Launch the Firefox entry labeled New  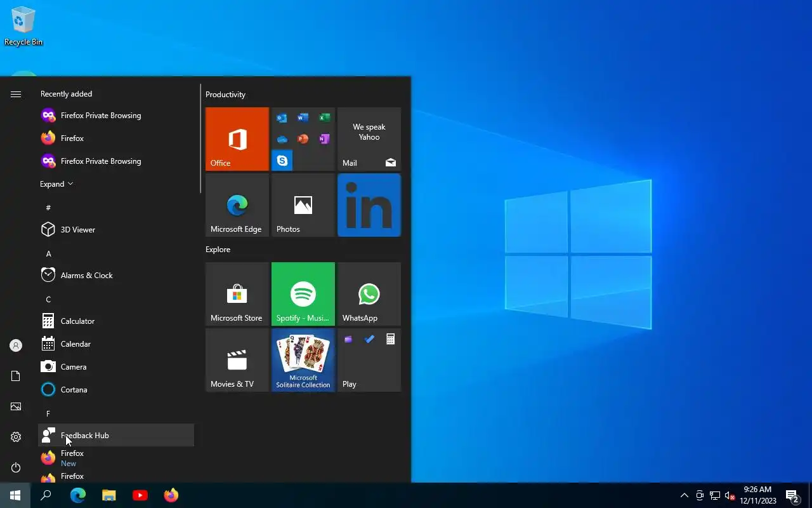pyautogui.click(x=116, y=458)
